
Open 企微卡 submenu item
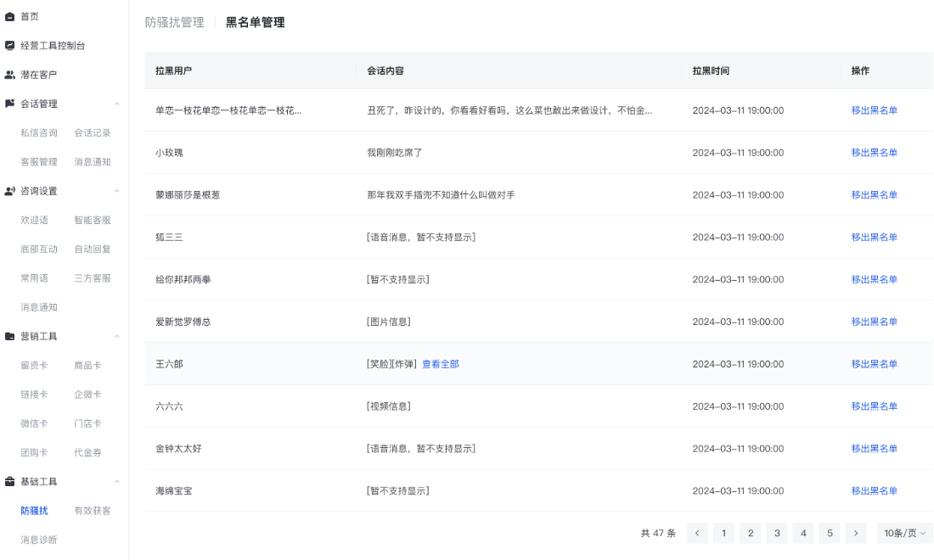tap(87, 395)
